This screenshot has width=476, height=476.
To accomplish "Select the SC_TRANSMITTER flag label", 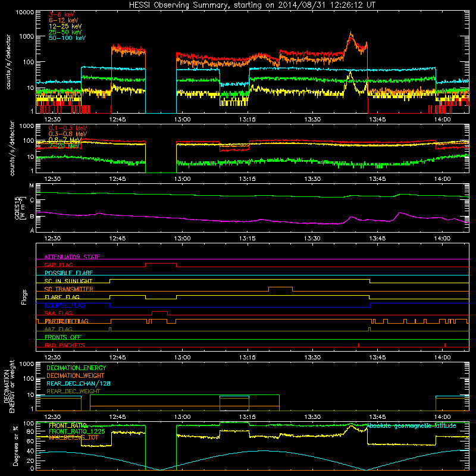I will coord(69,289).
